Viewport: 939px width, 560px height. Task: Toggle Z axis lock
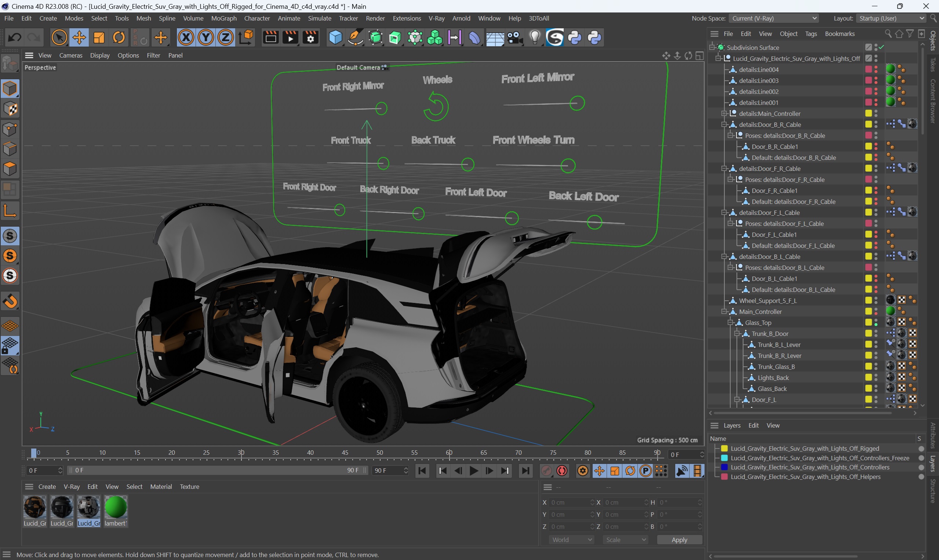225,37
